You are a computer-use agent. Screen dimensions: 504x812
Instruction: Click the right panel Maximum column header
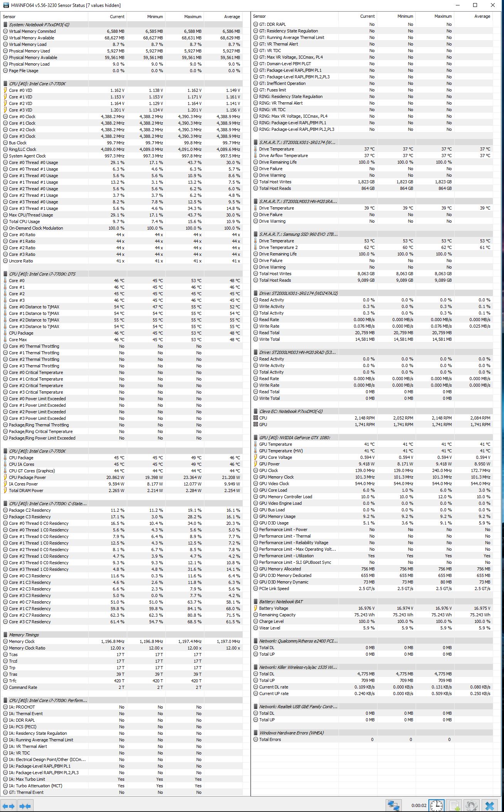click(x=435, y=16)
